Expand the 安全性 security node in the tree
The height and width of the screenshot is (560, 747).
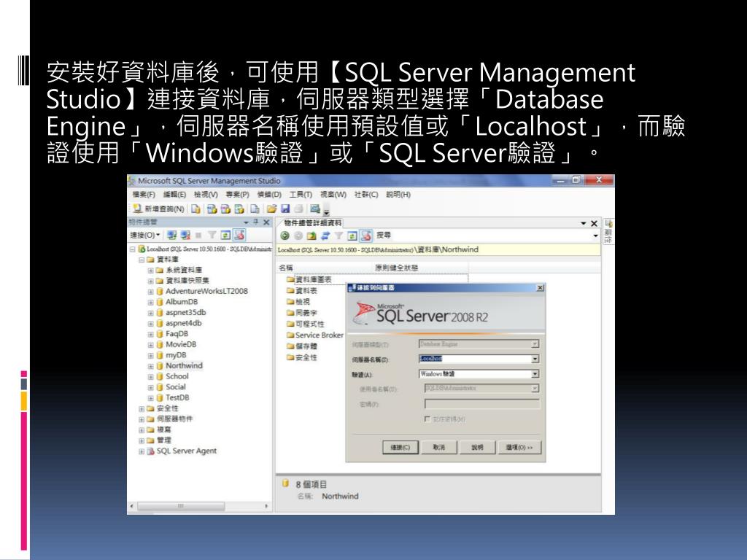click(142, 408)
